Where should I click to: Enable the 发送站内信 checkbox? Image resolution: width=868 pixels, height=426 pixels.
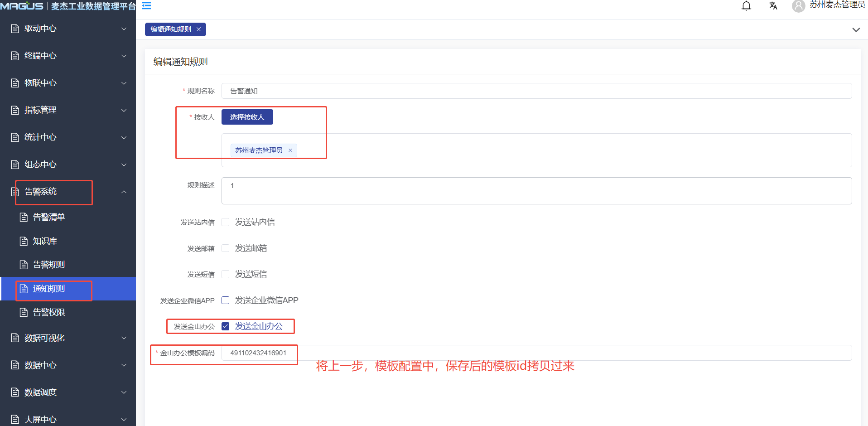pyautogui.click(x=225, y=222)
